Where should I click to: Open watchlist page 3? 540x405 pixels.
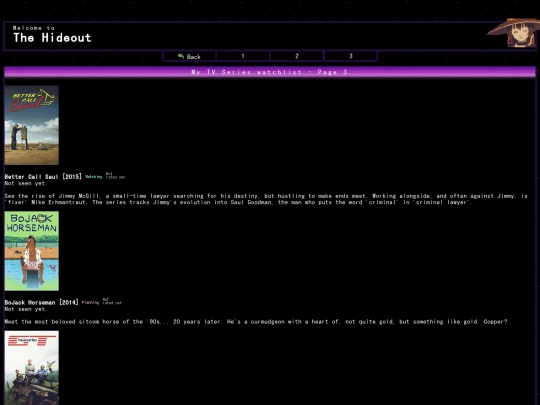350,56
